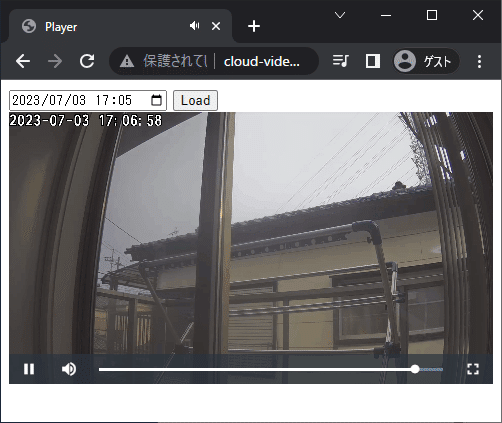Screen dimensions: 502x423
Task: Select the Player tab
Action: (x=120, y=26)
